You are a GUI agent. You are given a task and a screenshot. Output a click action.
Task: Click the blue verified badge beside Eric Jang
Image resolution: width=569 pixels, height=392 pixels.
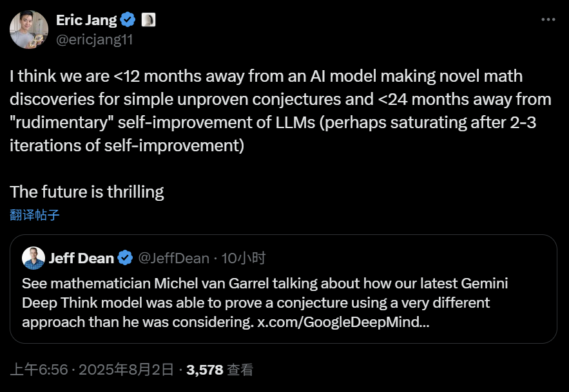[128, 20]
